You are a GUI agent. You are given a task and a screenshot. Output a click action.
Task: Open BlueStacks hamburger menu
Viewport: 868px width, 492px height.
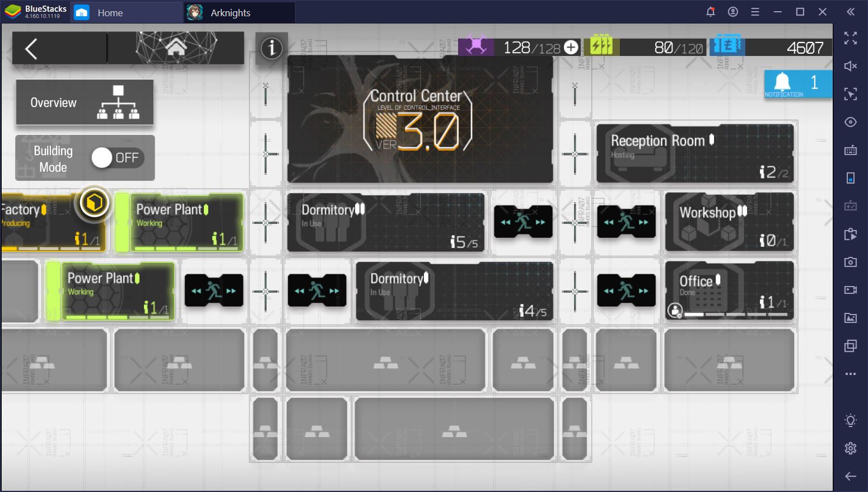(x=755, y=12)
